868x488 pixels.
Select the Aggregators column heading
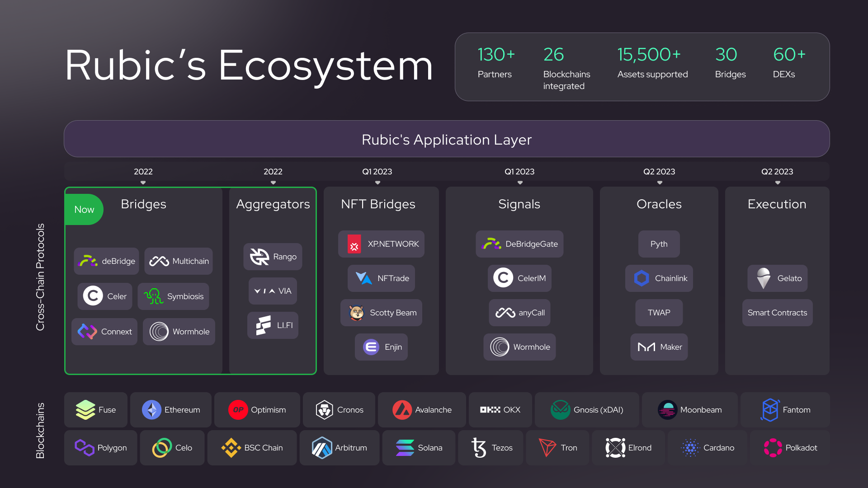point(273,204)
